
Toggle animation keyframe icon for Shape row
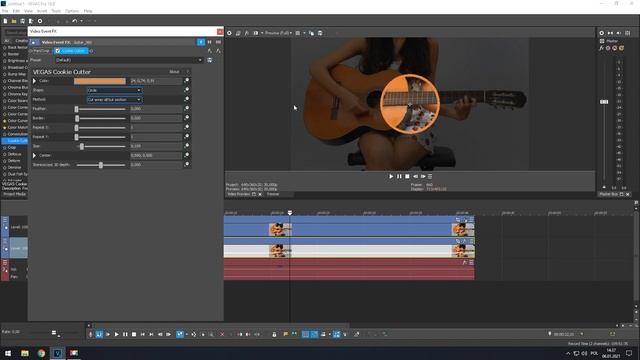tap(187, 90)
